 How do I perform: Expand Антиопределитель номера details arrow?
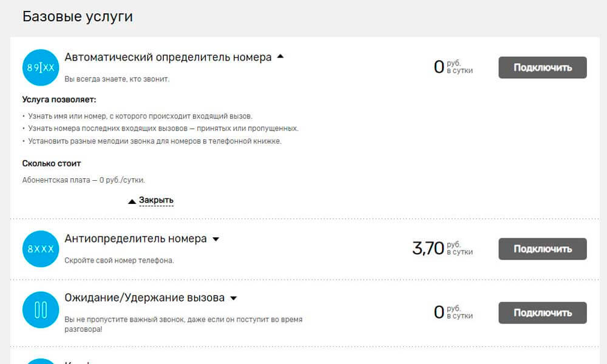click(x=215, y=239)
